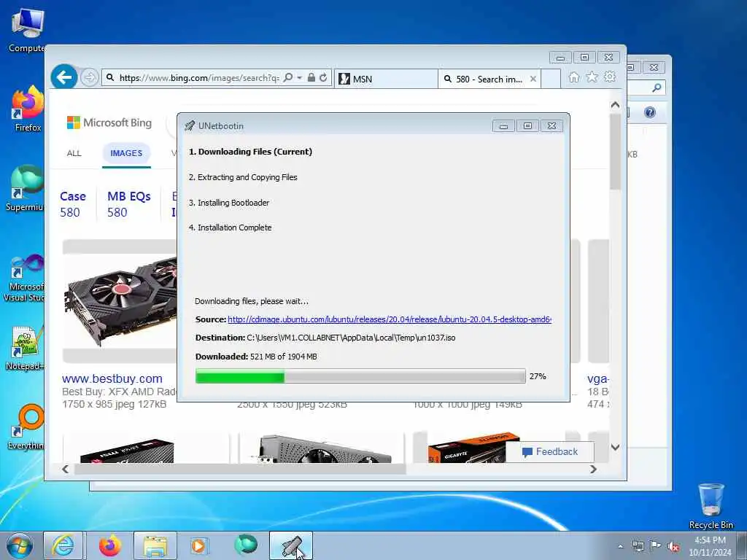Click the Firefox taskbar icon

pyautogui.click(x=109, y=545)
